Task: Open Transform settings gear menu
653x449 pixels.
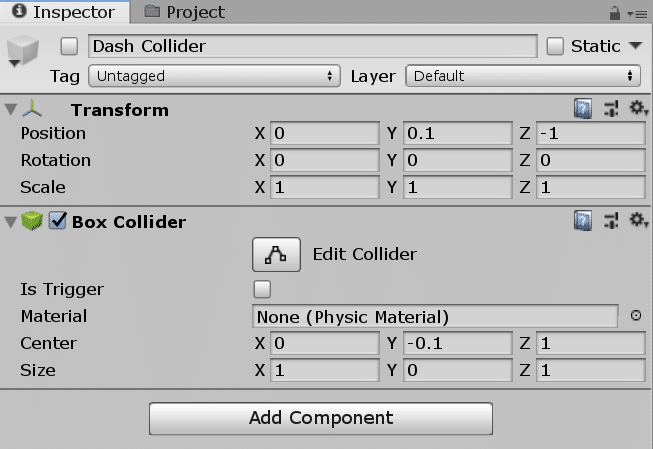Action: (x=636, y=109)
